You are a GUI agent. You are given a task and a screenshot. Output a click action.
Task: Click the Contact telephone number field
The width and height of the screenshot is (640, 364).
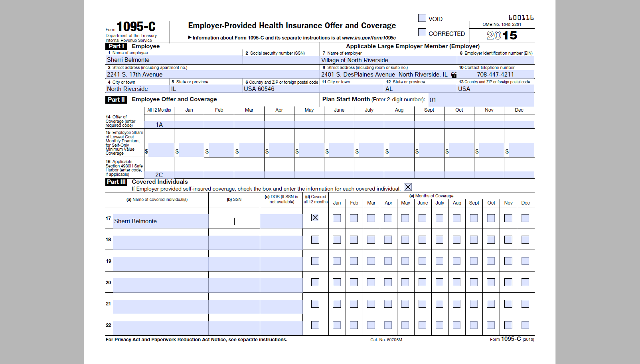coord(495,75)
